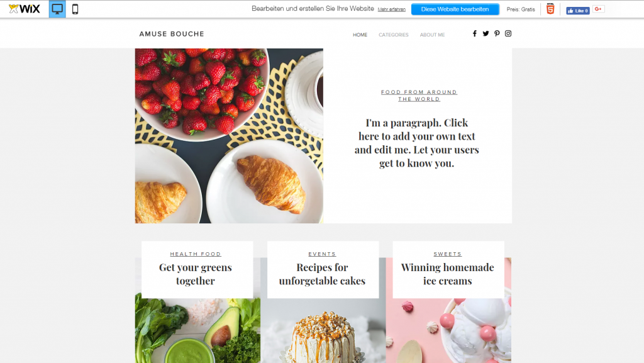Open the strawberries and croissants image

click(229, 136)
